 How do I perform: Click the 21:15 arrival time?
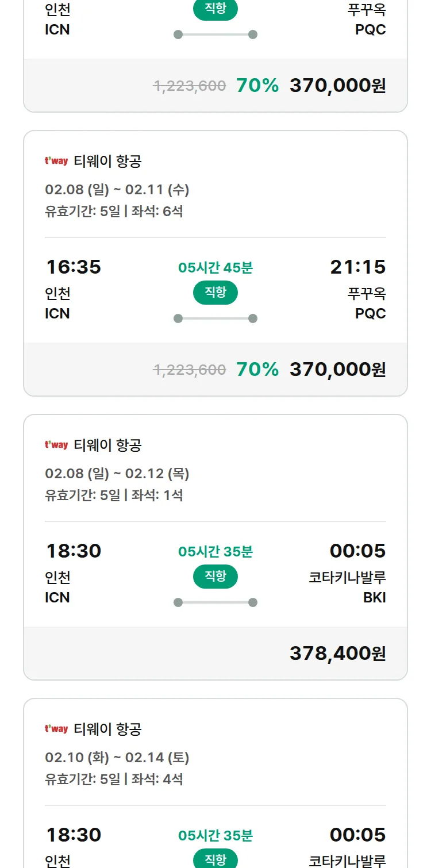(x=357, y=267)
